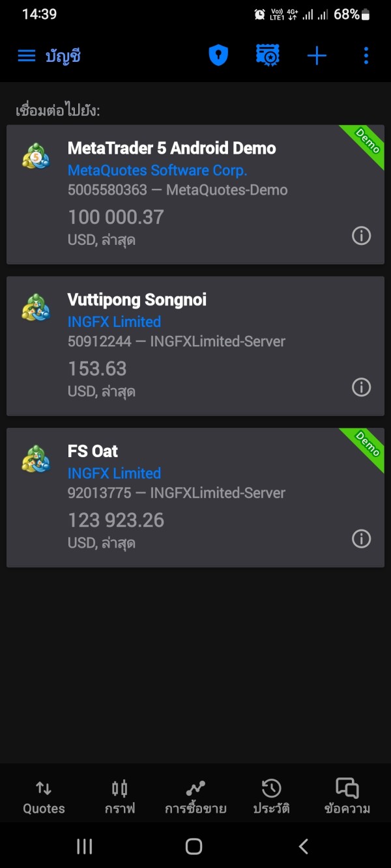Show info for MetaTrader 5 Android Demo
The height and width of the screenshot is (868, 391).
pos(361,236)
